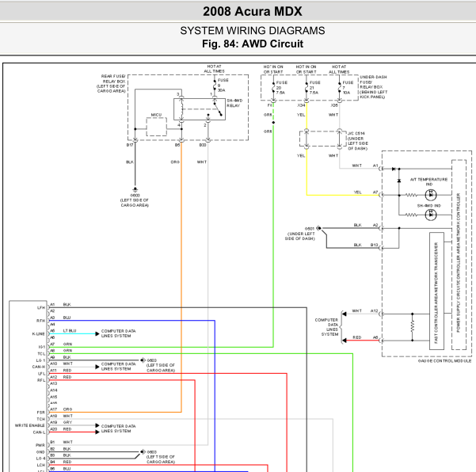Select the "GRY" wire color label
The height and width of the screenshot is (472, 476).
(67, 422)
